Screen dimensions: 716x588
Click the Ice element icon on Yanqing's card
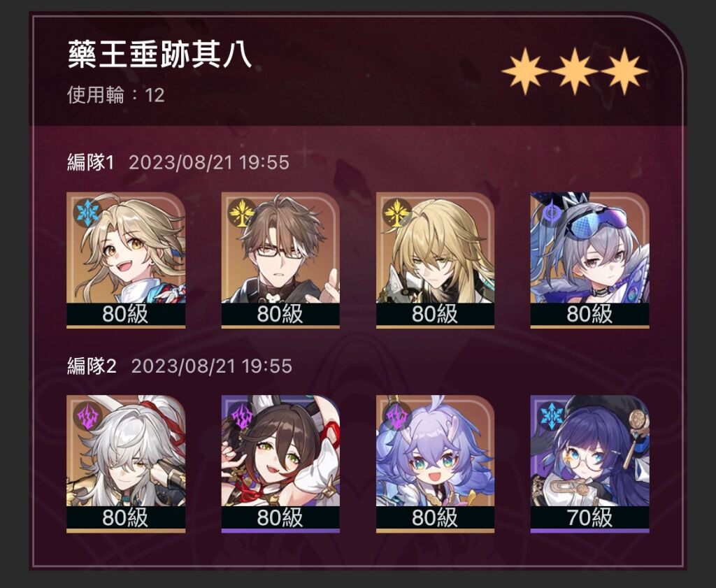87,213
